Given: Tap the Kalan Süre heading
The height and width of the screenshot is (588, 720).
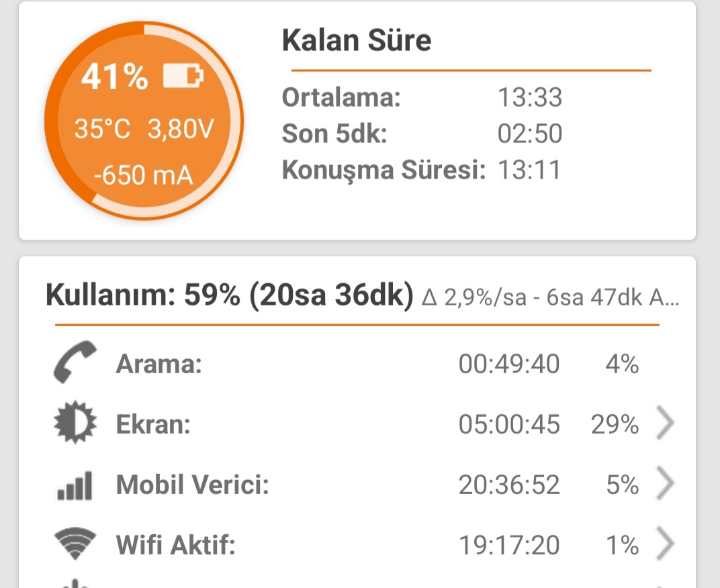Looking at the screenshot, I should point(357,40).
